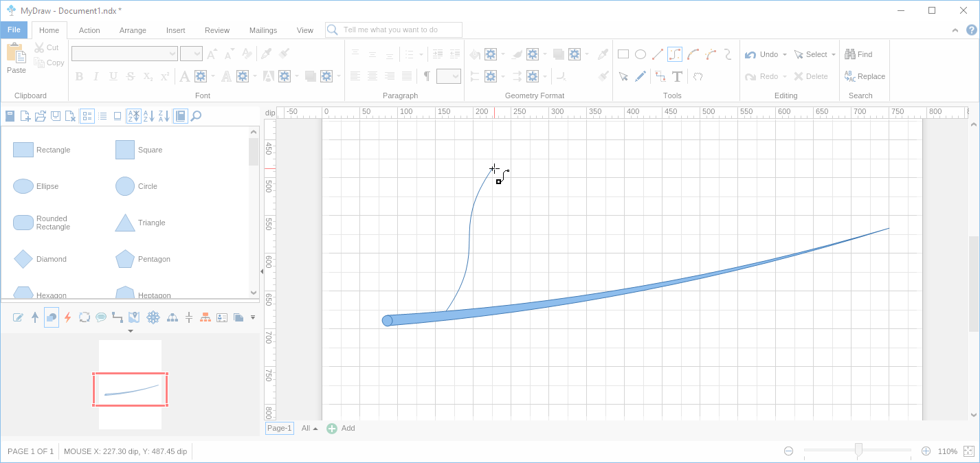
Task: Click the save library icon
Action: click(56, 116)
